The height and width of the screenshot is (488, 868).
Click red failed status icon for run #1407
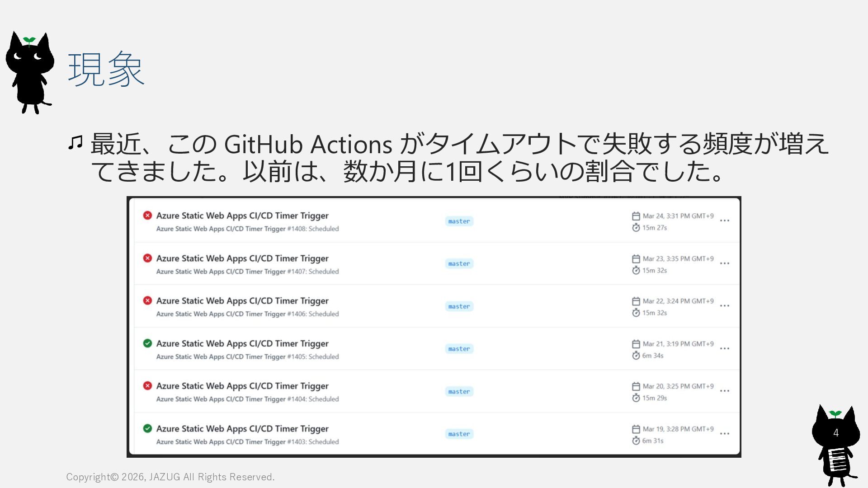147,258
